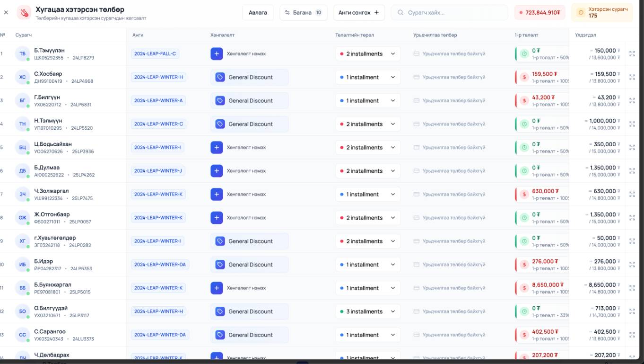Click the 2024-LEAP-WINTER-DA tag for С.Сарангоо
The height and width of the screenshot is (364, 644).
(160, 335)
